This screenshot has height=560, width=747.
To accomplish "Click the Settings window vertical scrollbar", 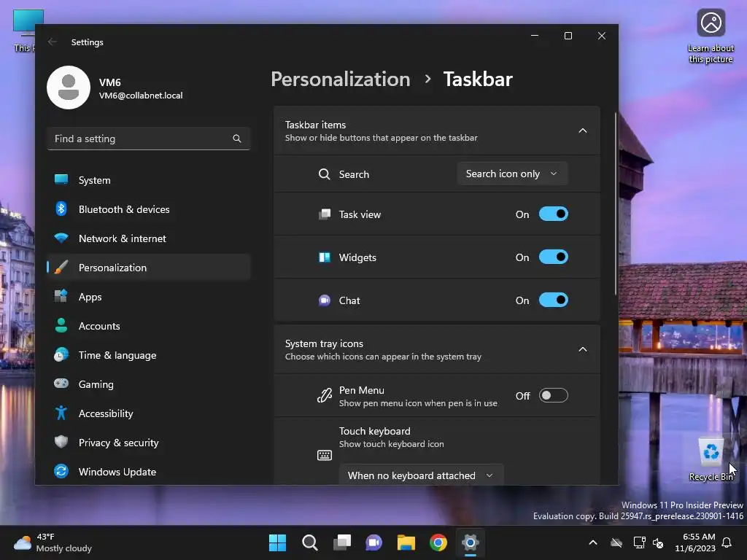I will click(616, 205).
